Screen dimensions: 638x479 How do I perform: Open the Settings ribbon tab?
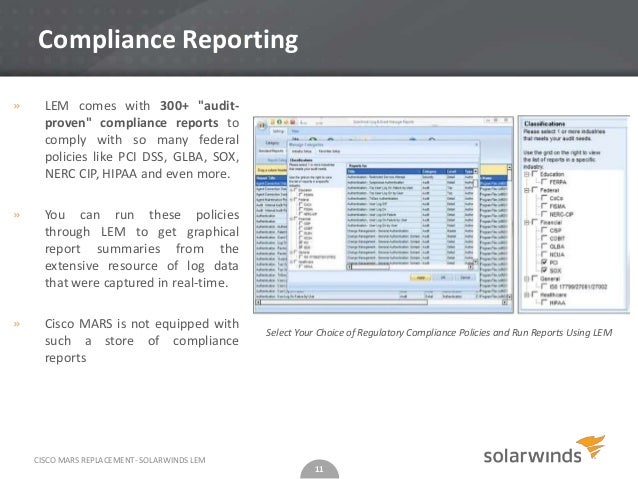coord(278,131)
